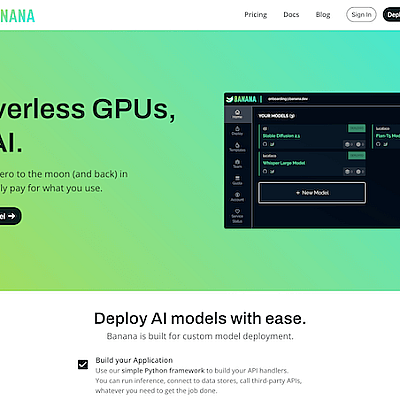Click the hero button with the arrow
This screenshot has height=400, width=400.
(x=8, y=216)
